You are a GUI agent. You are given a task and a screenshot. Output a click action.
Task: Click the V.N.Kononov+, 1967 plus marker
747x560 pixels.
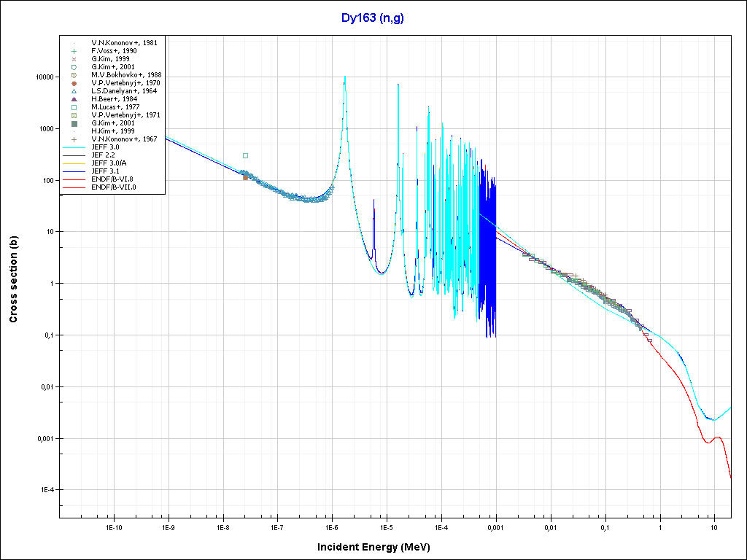coord(74,139)
